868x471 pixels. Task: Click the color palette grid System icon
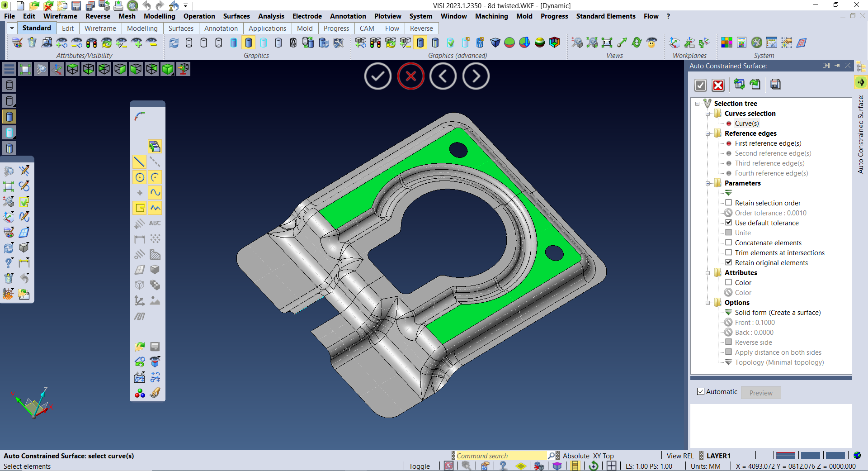pyautogui.click(x=726, y=43)
